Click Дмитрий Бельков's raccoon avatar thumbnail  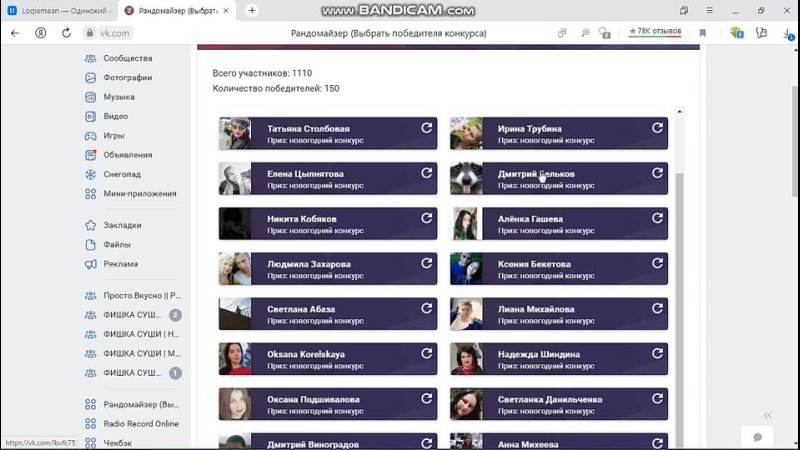tap(466, 179)
